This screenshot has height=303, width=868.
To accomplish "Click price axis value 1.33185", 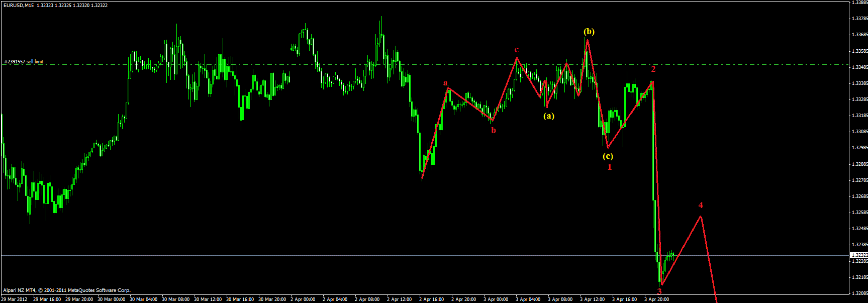I will pos(860,115).
